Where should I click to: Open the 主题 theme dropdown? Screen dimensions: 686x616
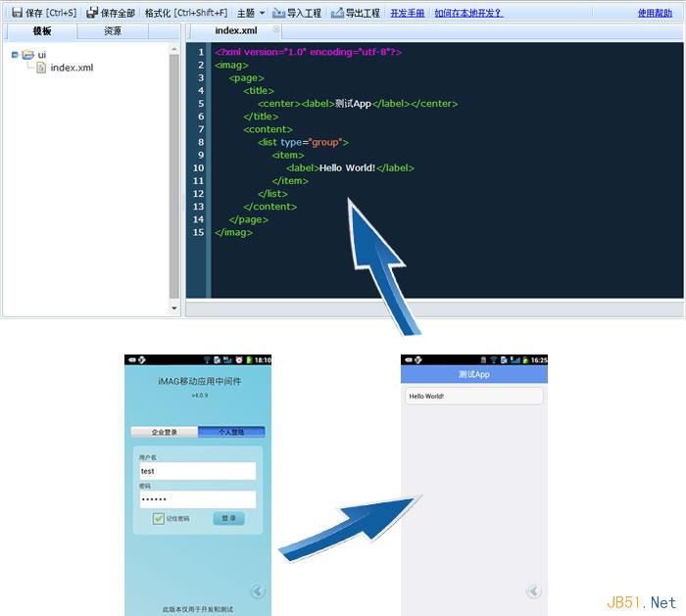[x=251, y=13]
